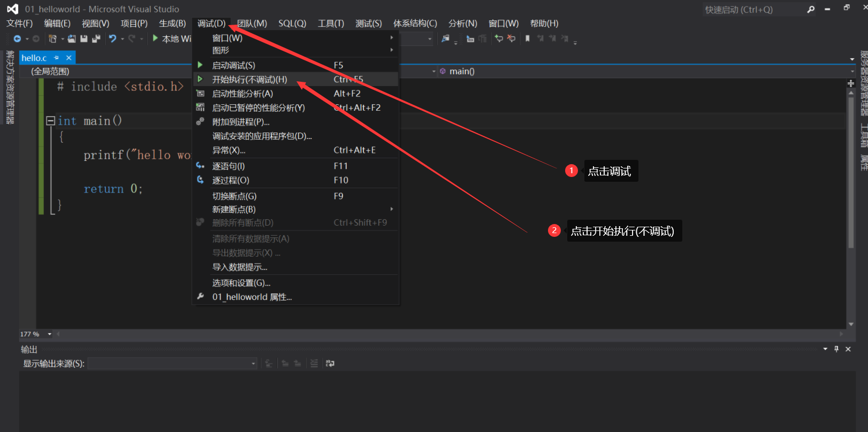Close the hello.c editor tab
The image size is (868, 432).
coord(68,58)
